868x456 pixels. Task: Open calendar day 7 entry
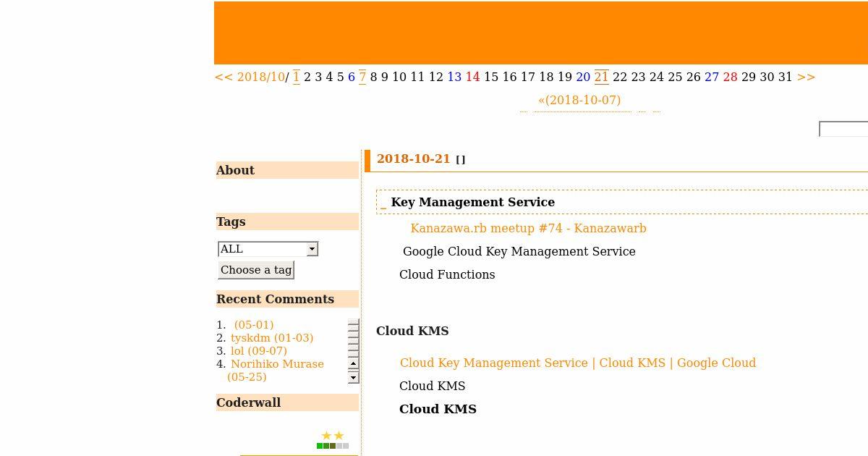(362, 77)
